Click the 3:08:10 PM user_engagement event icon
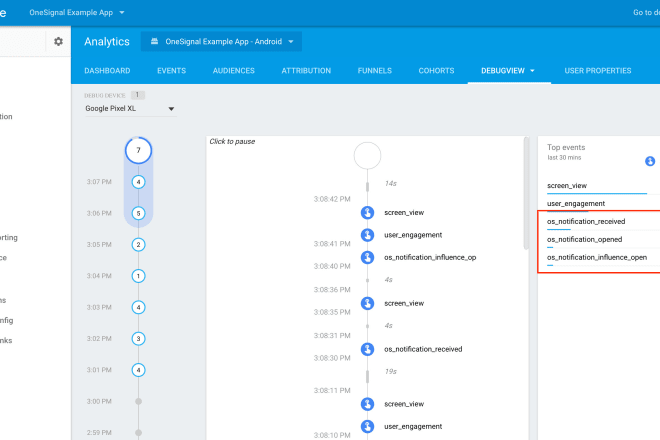Screen dimensions: 660x440 point(367,426)
